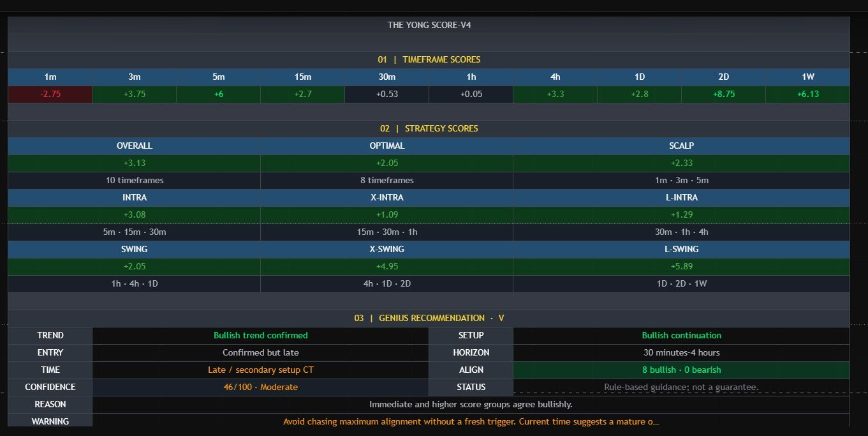Click the 1D timeframe header
868x436 pixels.
click(x=639, y=77)
